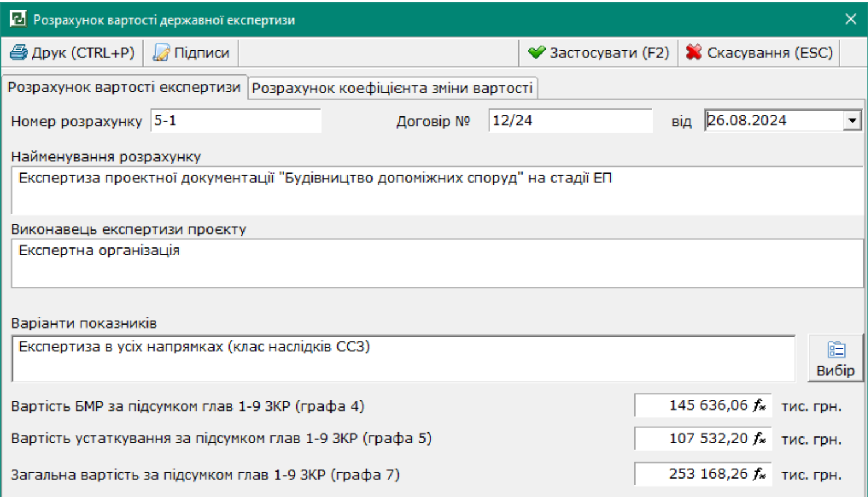Click the red cross Скасування icon

click(694, 52)
